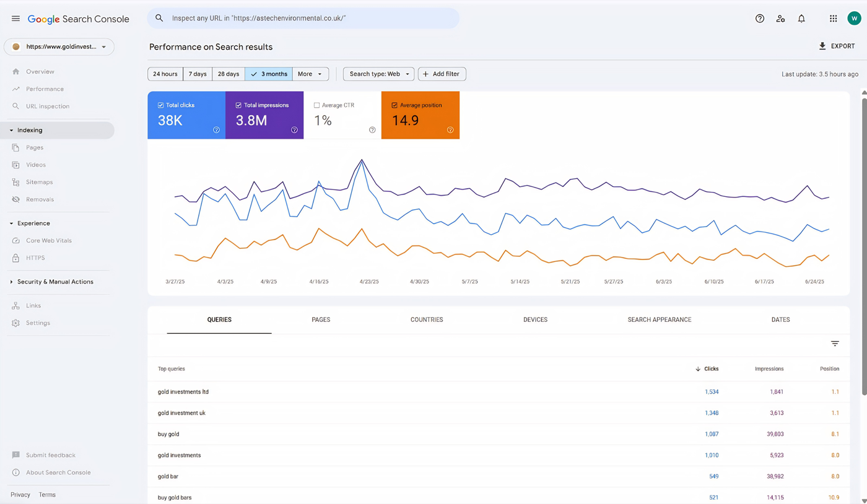867x504 pixels.
Task: Select the 28 days date range
Action: [x=228, y=74]
